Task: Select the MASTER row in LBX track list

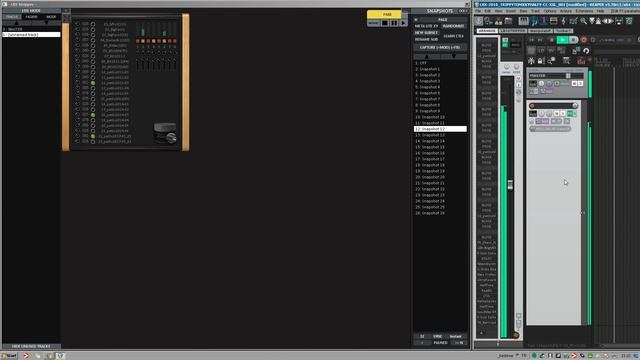Action: click(x=31, y=29)
